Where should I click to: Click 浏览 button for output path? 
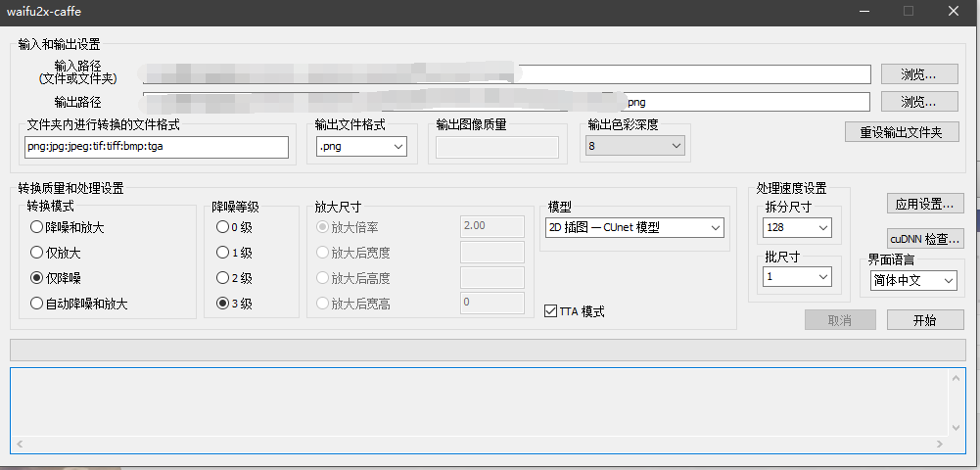(x=919, y=101)
